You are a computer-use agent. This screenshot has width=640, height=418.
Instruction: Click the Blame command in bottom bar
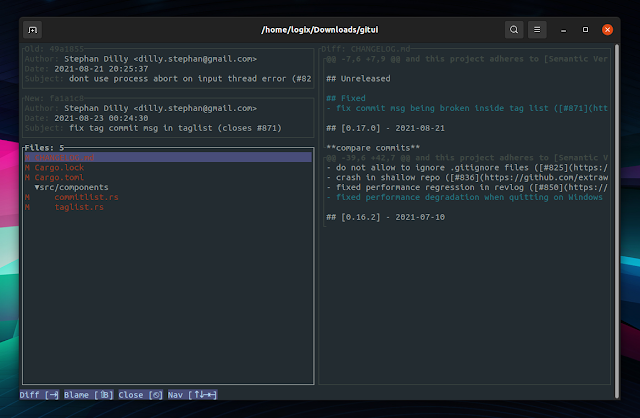88,395
